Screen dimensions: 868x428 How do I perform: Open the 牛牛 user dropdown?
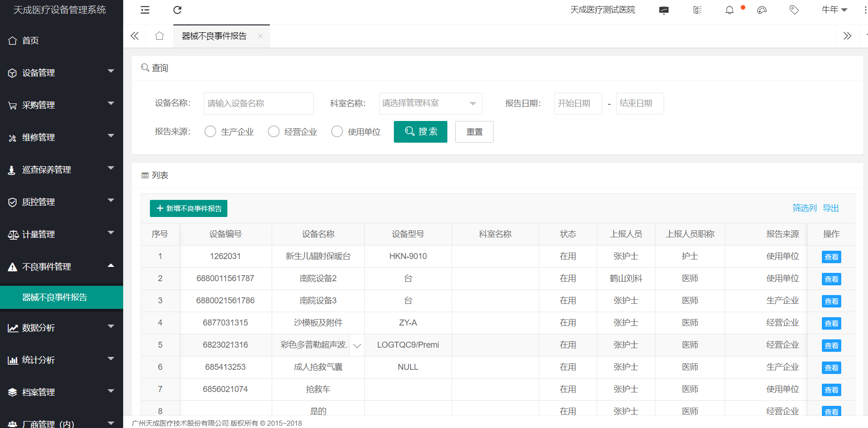coord(834,10)
